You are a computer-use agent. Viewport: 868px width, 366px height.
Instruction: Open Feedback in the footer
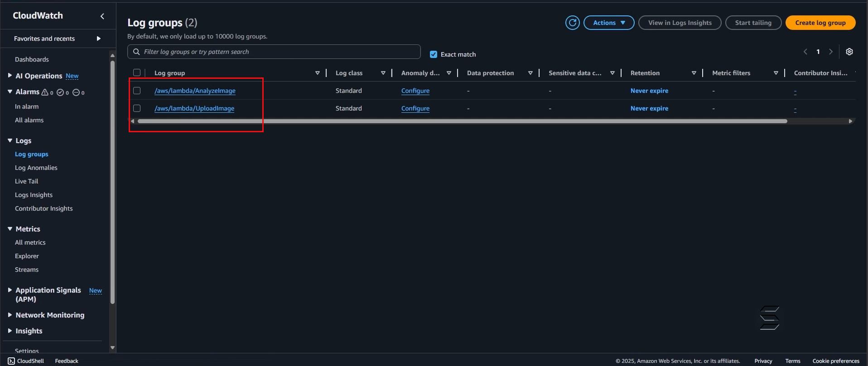click(67, 361)
